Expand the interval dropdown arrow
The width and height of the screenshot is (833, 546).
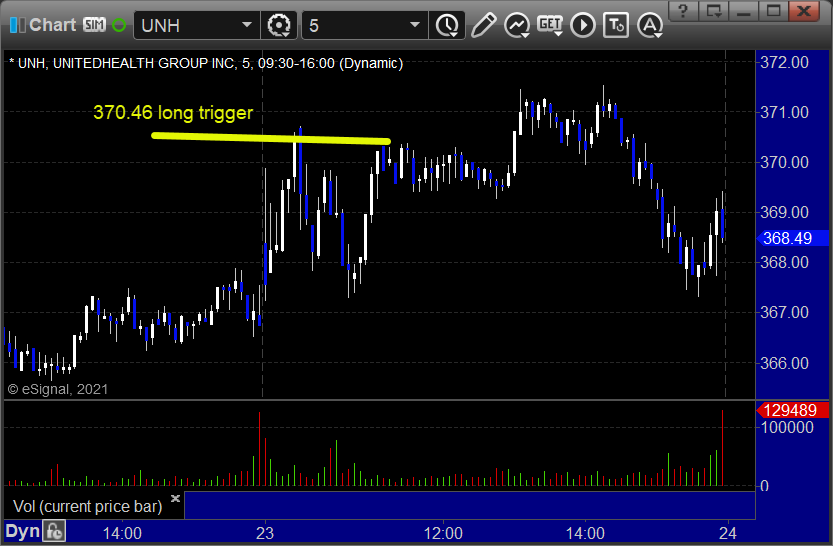coord(415,25)
